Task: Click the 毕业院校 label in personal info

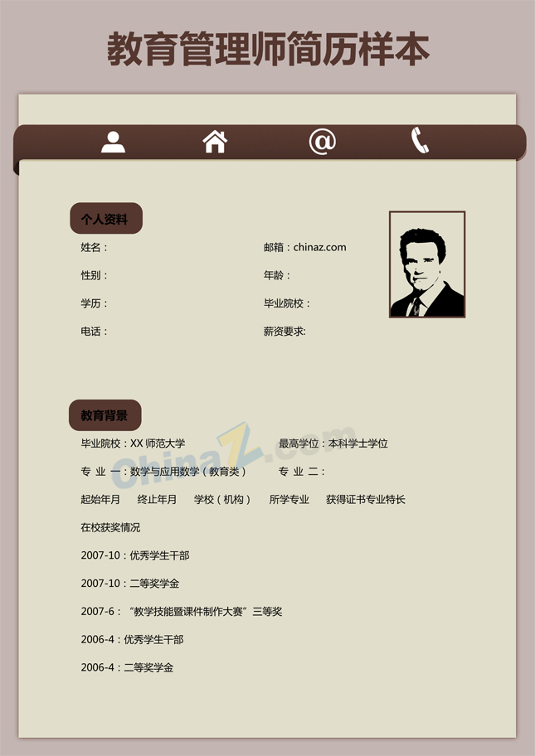Action: pos(286,303)
